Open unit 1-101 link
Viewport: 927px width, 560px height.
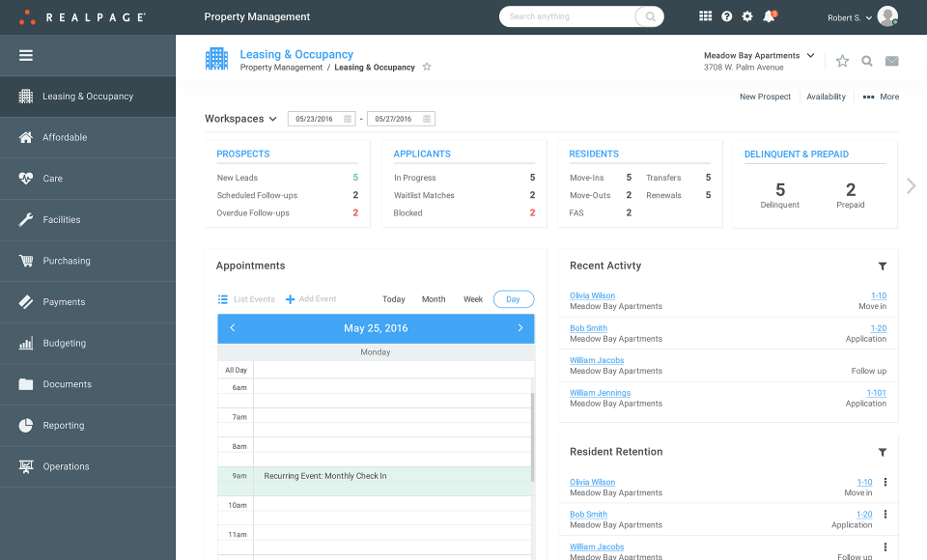click(x=876, y=393)
